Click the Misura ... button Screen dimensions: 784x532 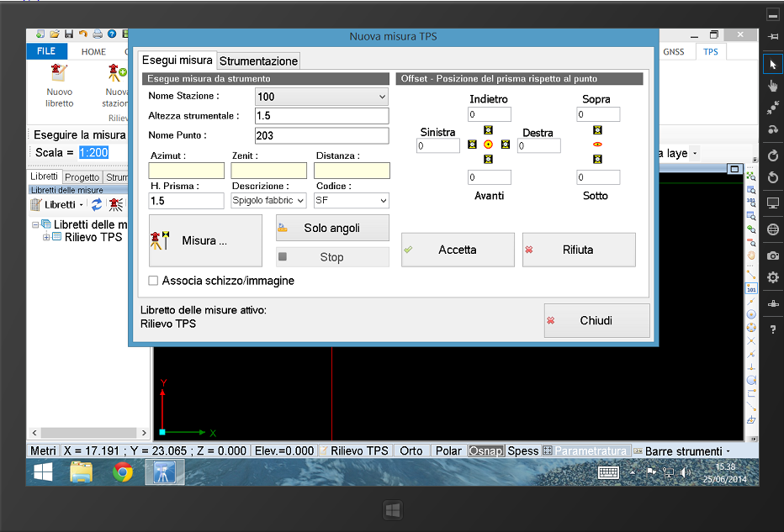(205, 240)
